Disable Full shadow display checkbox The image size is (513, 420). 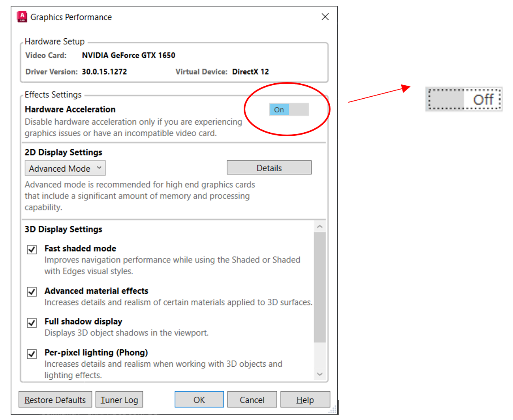coord(32,322)
